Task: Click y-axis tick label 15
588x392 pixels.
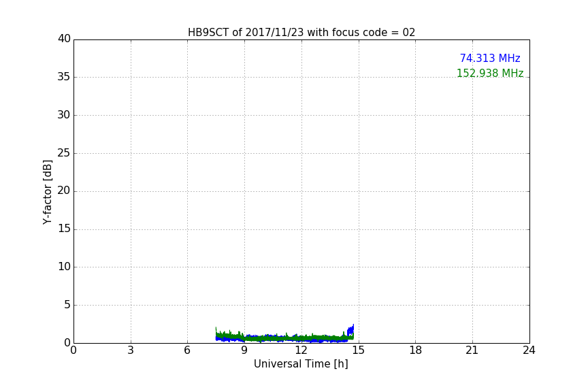Action: click(64, 229)
